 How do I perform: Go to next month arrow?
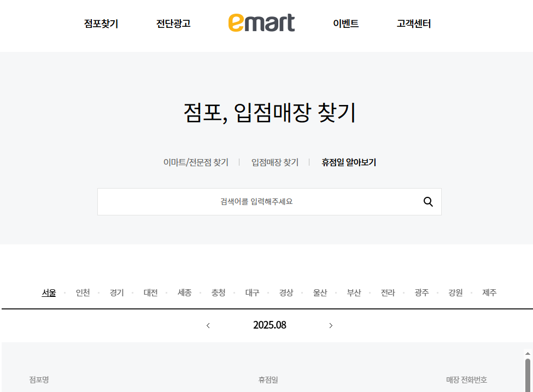[x=331, y=326]
